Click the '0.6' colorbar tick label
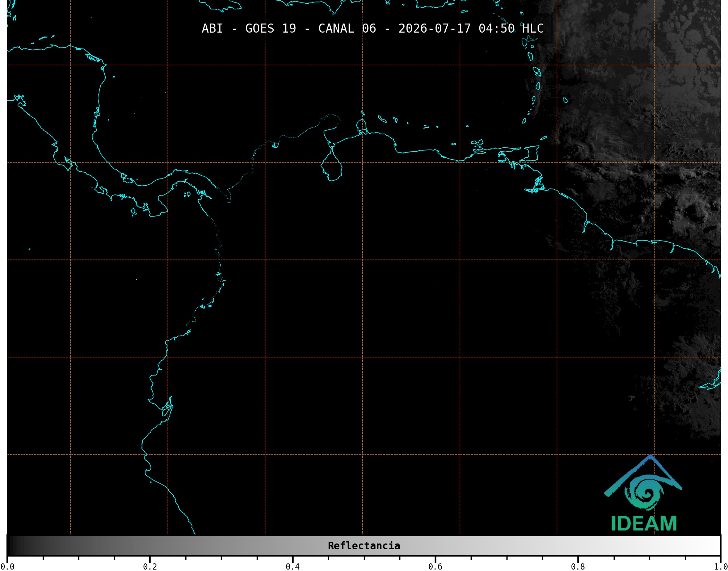This screenshot has height=571, width=728. pyautogui.click(x=435, y=566)
